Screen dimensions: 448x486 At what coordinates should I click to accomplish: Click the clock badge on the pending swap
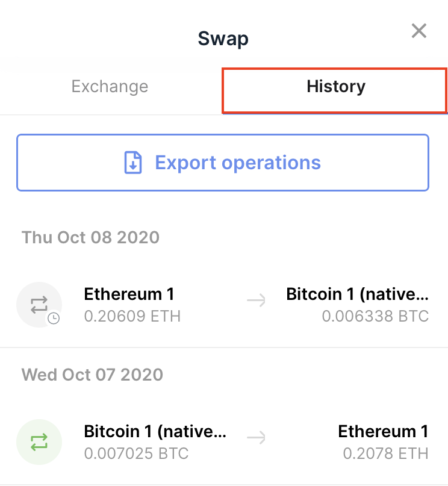pyautogui.click(x=54, y=319)
